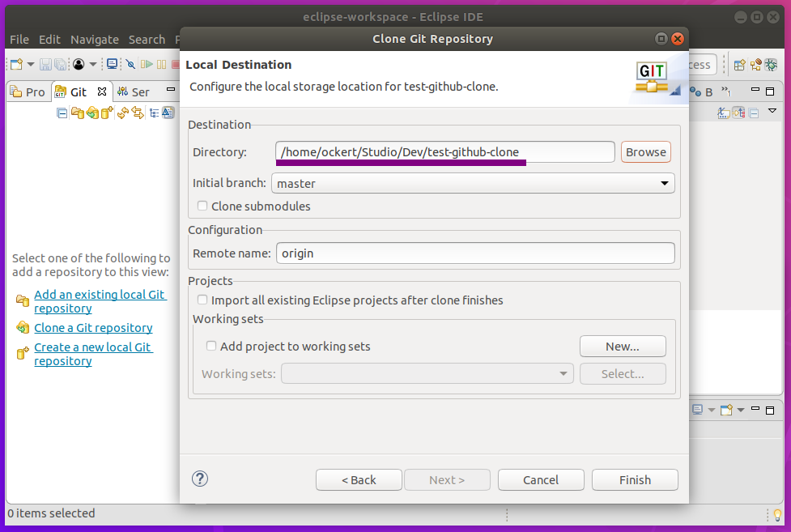Open the Initial branch dropdown
The height and width of the screenshot is (532, 791).
pos(473,184)
